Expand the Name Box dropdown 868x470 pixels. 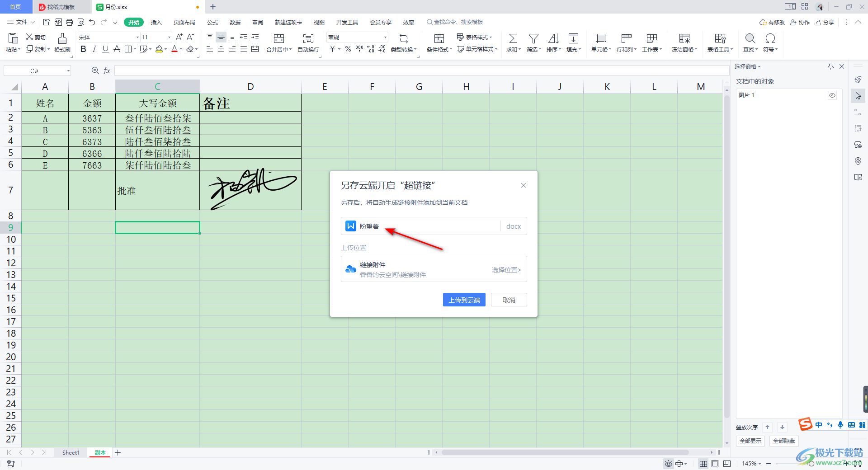[x=68, y=70]
